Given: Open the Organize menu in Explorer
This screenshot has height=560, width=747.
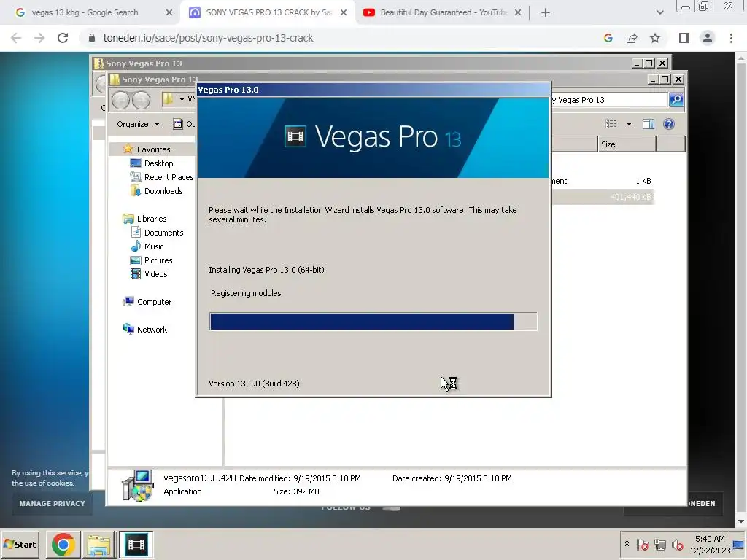Looking at the screenshot, I should click(x=138, y=124).
